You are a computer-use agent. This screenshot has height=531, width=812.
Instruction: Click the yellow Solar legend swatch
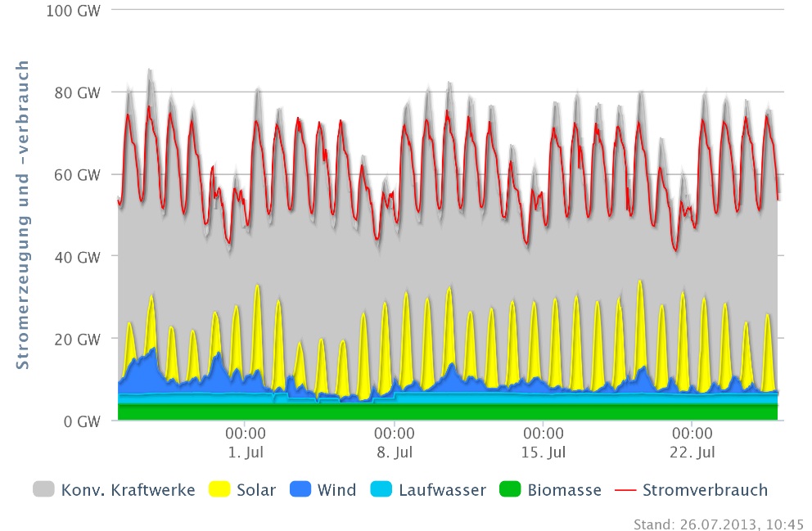pos(219,490)
